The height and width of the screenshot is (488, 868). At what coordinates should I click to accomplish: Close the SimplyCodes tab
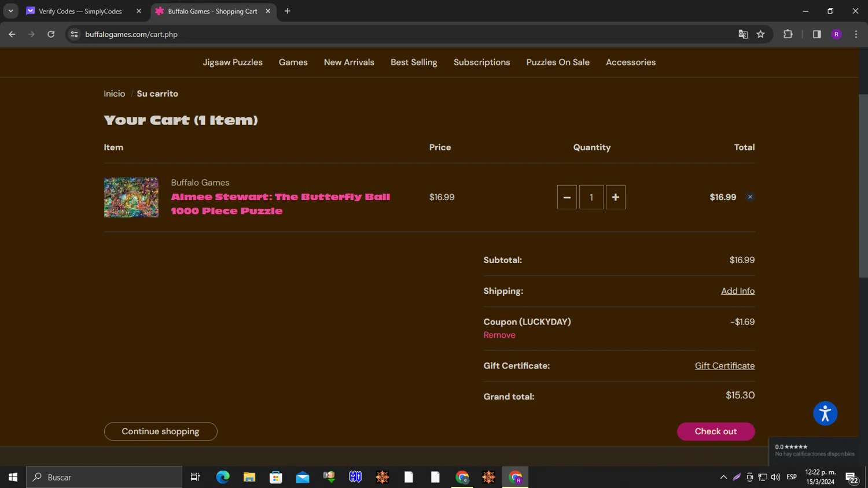click(x=139, y=11)
